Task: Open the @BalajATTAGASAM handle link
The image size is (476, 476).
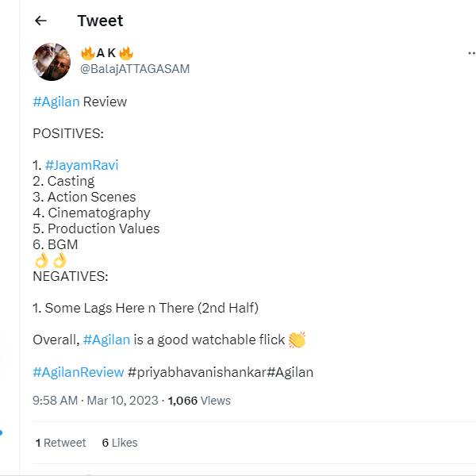Action: pyautogui.click(x=134, y=69)
